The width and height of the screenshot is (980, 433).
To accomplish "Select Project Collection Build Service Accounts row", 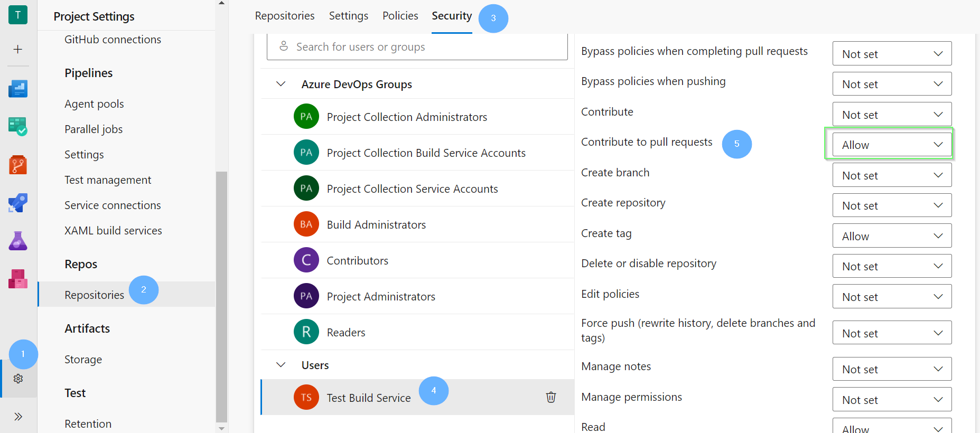I will 417,153.
